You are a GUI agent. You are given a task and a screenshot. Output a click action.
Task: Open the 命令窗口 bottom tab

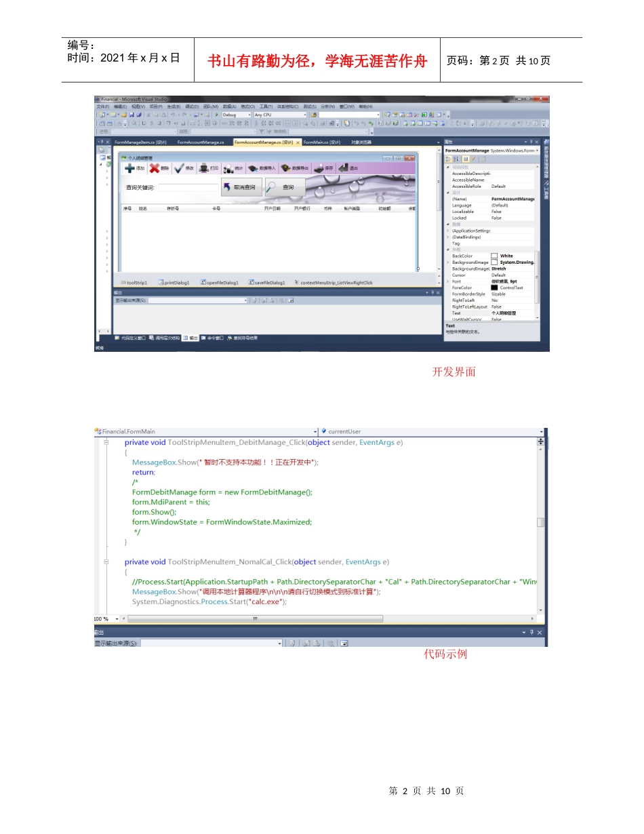coord(213,337)
